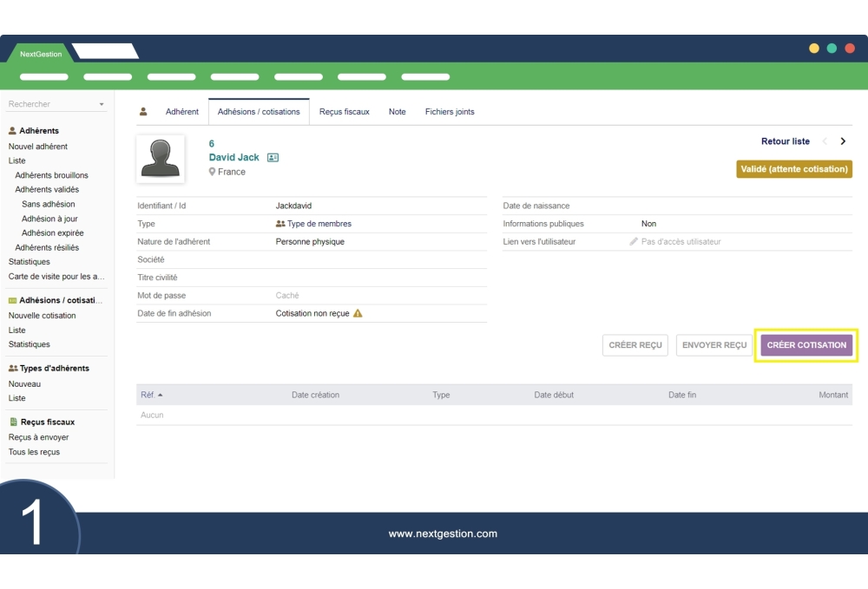Open Adhérents brouillons in the sidebar
The image size is (868, 589).
click(51, 175)
